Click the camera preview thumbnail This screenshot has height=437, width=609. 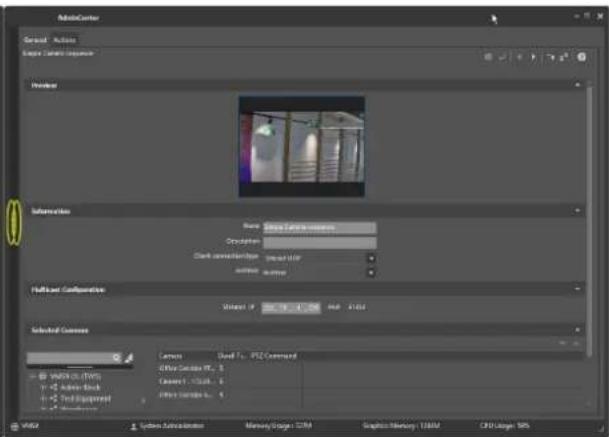click(x=302, y=147)
